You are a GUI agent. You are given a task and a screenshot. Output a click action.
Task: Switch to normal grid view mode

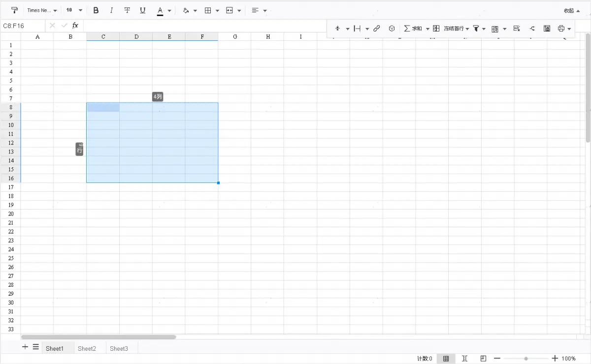coord(446,359)
